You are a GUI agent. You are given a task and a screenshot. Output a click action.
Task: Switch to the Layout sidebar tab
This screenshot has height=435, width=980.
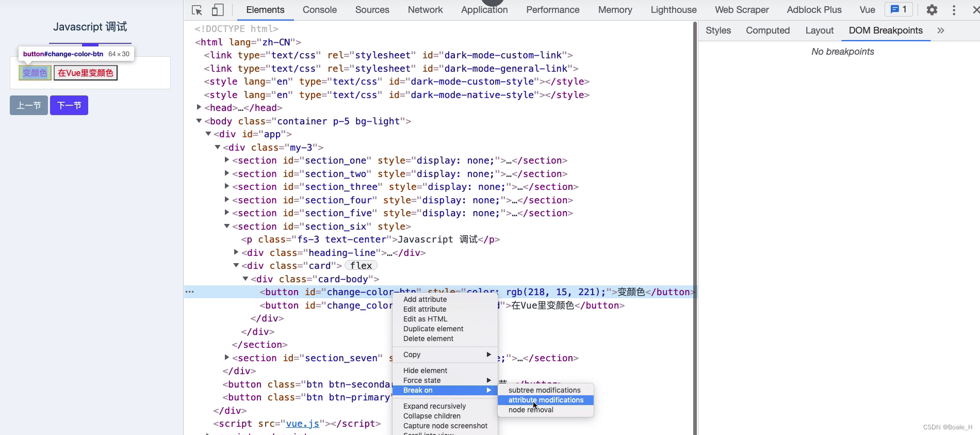820,30
